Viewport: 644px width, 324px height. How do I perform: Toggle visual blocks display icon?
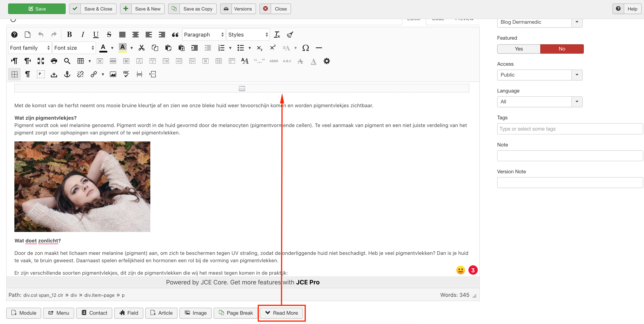click(x=15, y=74)
